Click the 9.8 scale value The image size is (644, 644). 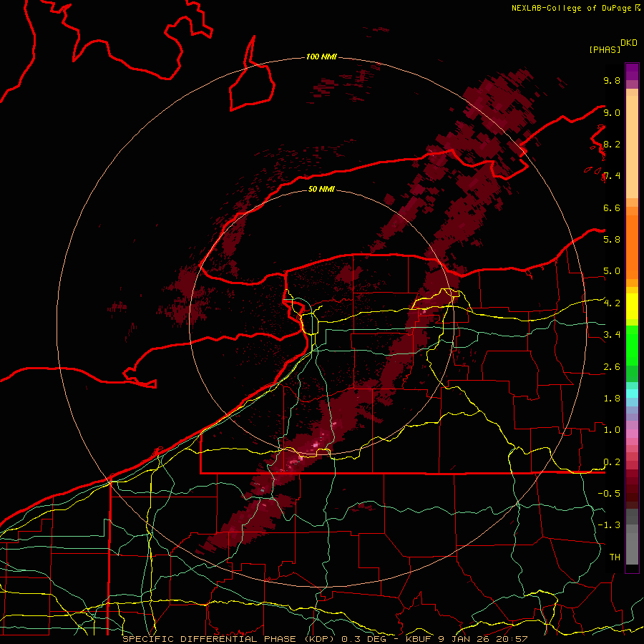612,80
